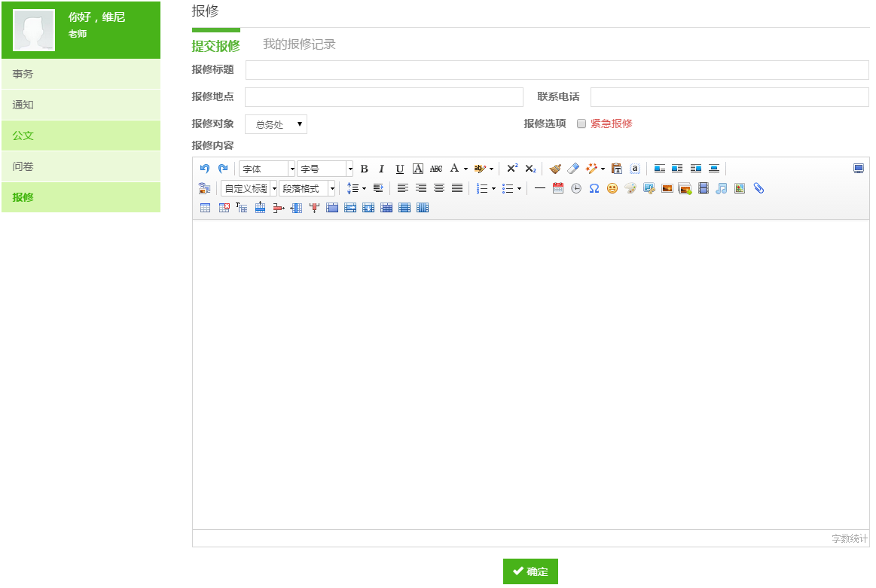Expand the 段落格式 paragraph format dropdown

point(307,188)
